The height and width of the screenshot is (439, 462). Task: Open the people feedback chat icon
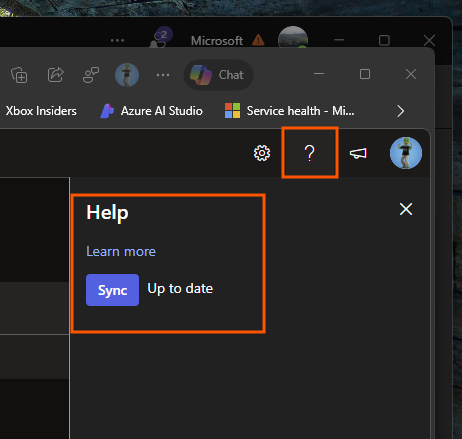coord(91,75)
